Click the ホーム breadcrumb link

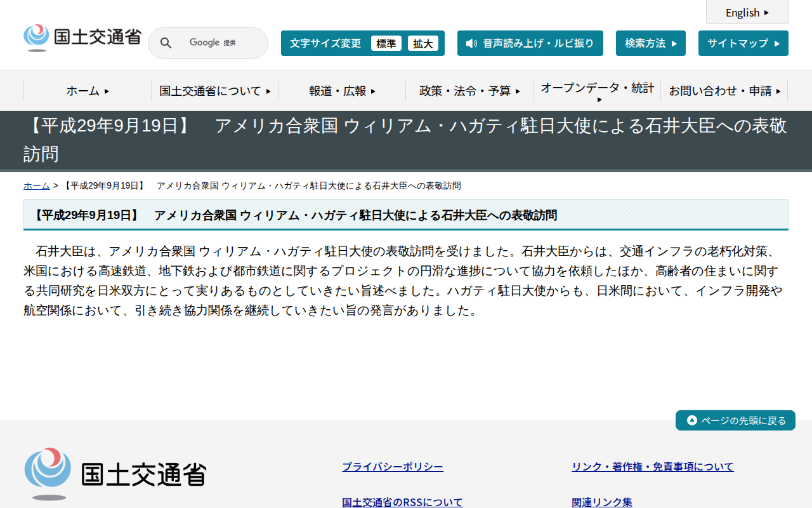[x=37, y=185]
